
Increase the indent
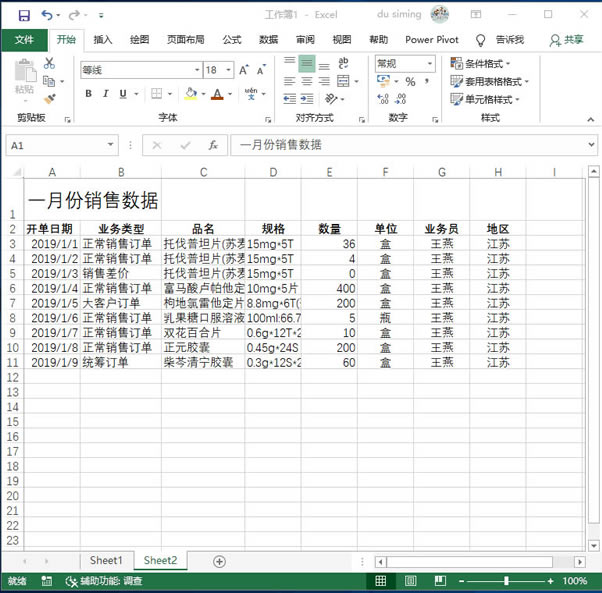[x=307, y=99]
